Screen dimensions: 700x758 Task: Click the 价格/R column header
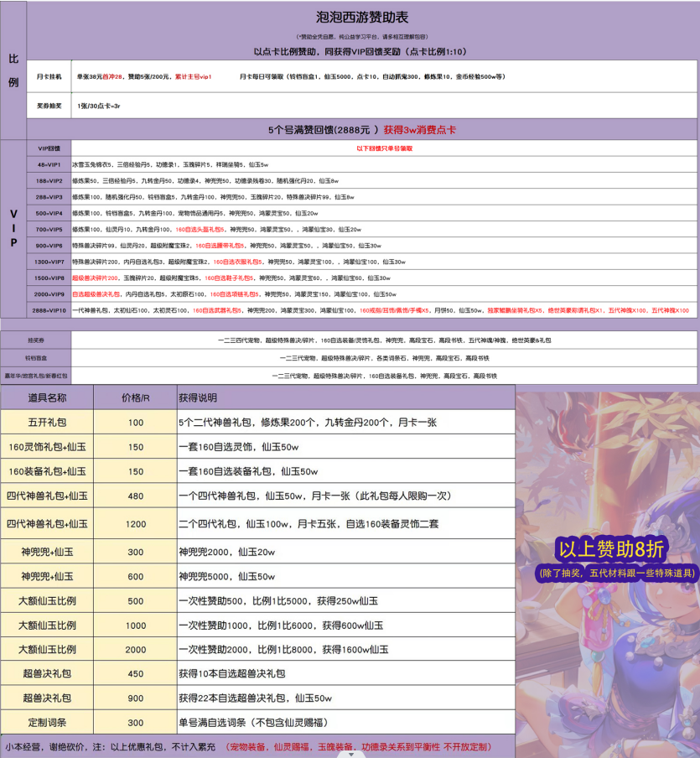135,397
